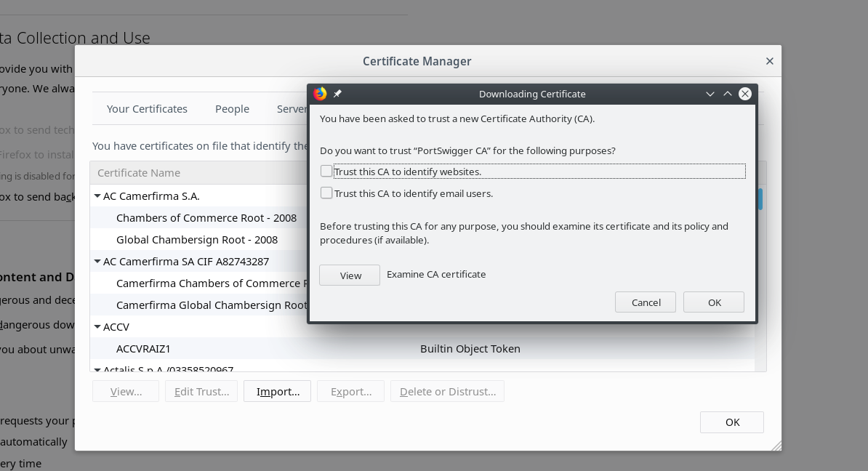Click Builtin Object Token cell for ACCVRAIZ1
The height and width of the screenshot is (471, 868).
(x=470, y=349)
